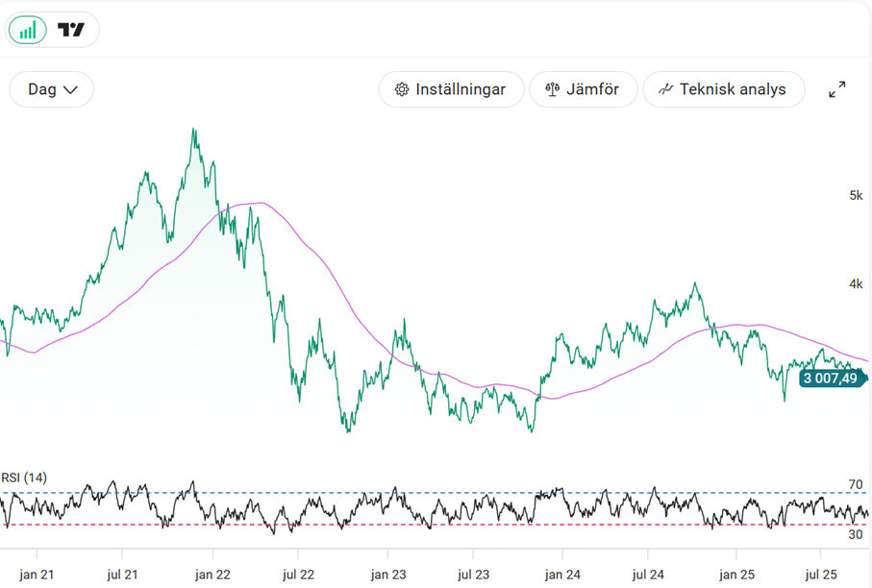Image resolution: width=872 pixels, height=588 pixels.
Task: Click the RSI (14) indicator label
Action: pos(24,478)
